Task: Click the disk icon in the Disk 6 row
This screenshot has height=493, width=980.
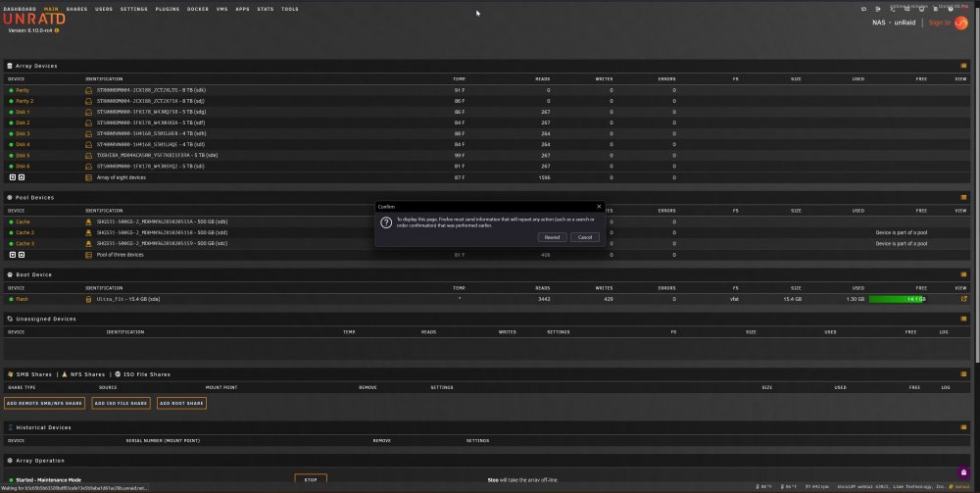Action: click(x=89, y=167)
